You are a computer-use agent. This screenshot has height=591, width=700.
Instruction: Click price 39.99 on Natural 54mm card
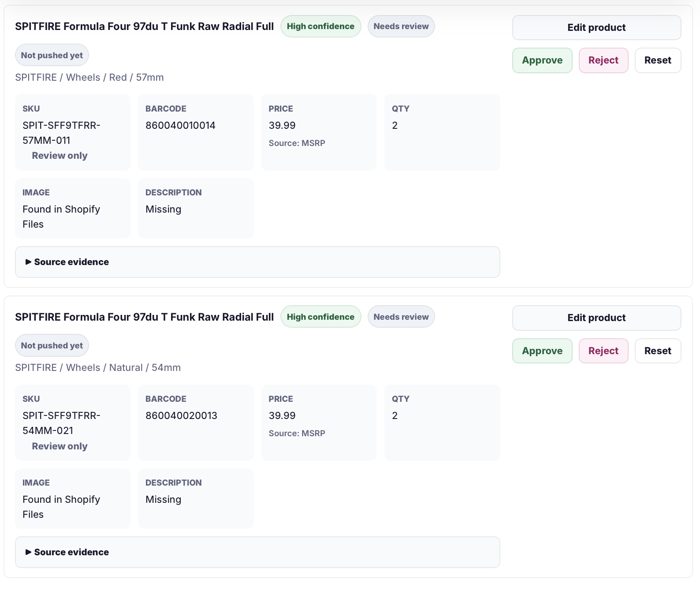[282, 415]
